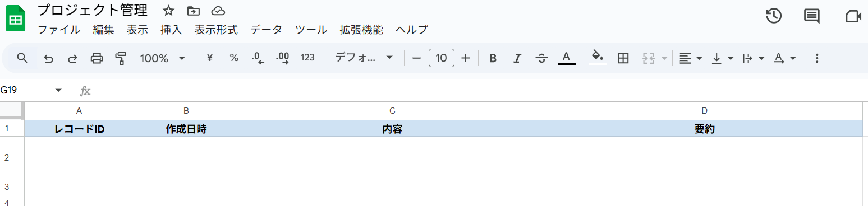Check the cloud save status icon
The width and height of the screenshot is (868, 206).
[218, 11]
